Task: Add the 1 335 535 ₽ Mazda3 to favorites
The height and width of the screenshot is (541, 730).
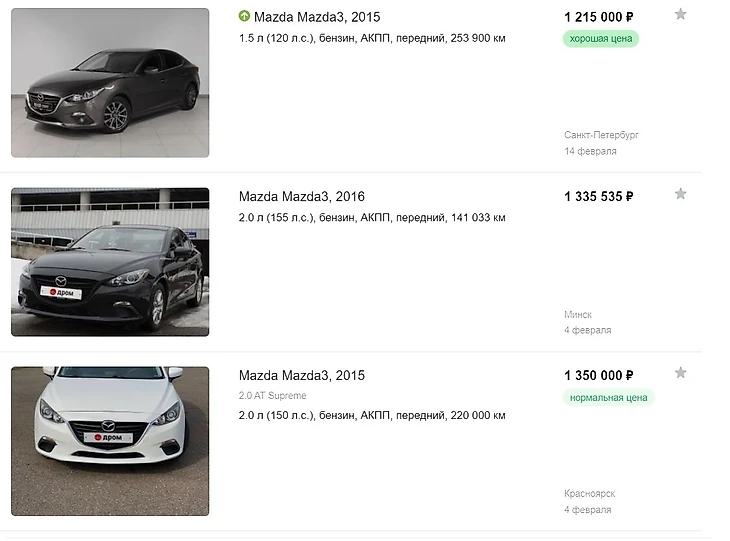Action: coord(680,194)
